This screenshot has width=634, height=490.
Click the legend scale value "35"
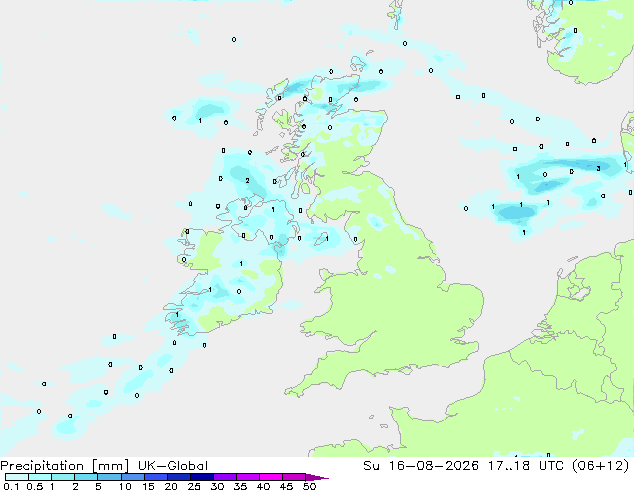click(240, 486)
